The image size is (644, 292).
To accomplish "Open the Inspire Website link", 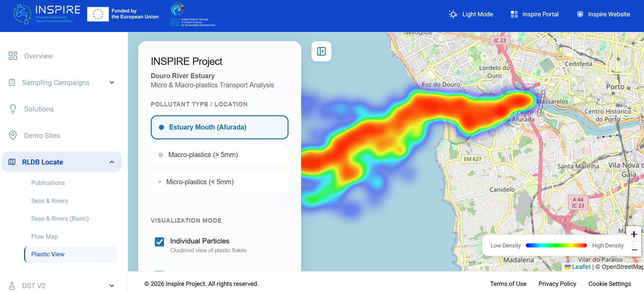I will [603, 14].
